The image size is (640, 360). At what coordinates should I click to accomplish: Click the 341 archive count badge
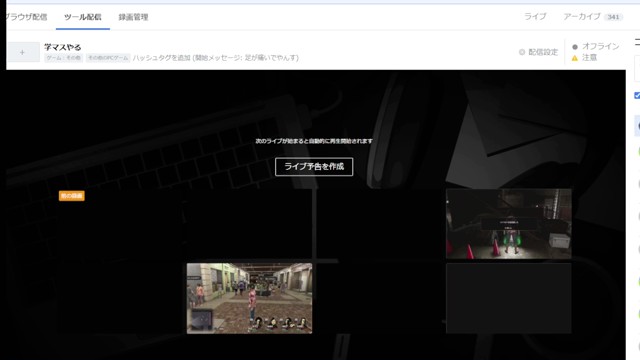pyautogui.click(x=613, y=17)
